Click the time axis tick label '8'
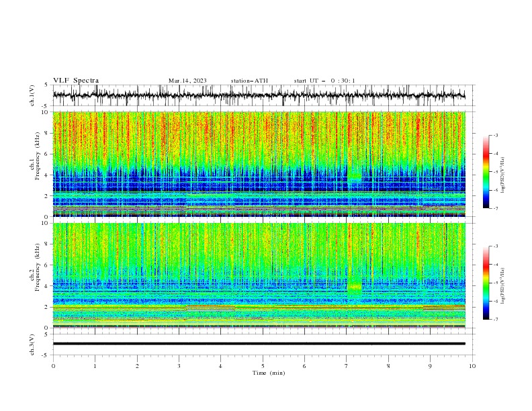 coord(388,366)
